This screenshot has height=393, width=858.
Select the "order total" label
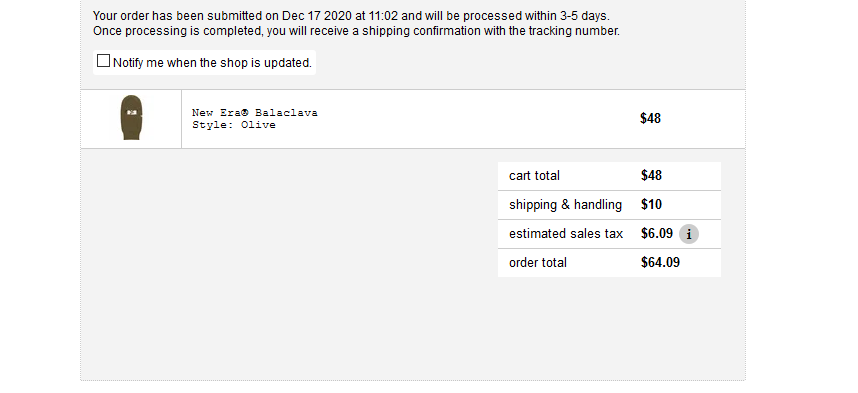click(x=537, y=263)
